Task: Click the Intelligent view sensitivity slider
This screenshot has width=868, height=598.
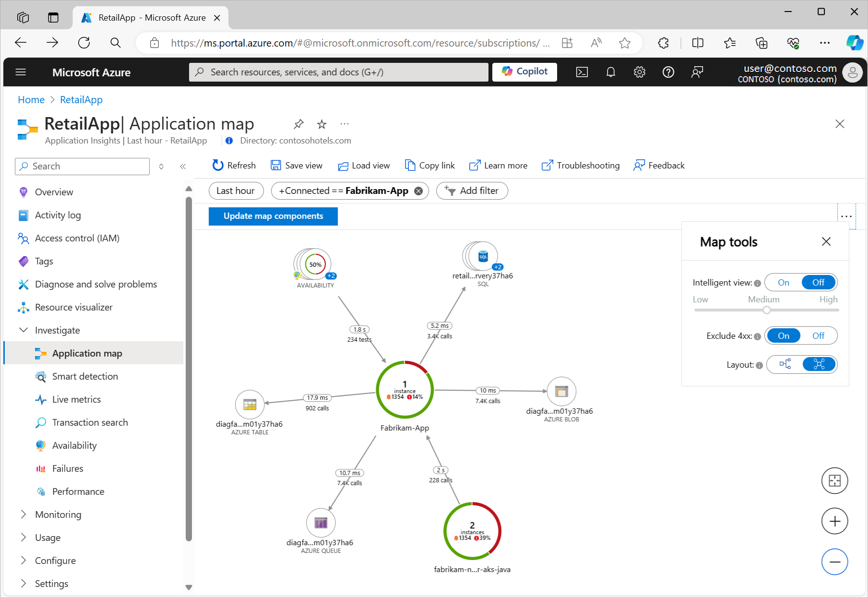Action: coord(766,310)
